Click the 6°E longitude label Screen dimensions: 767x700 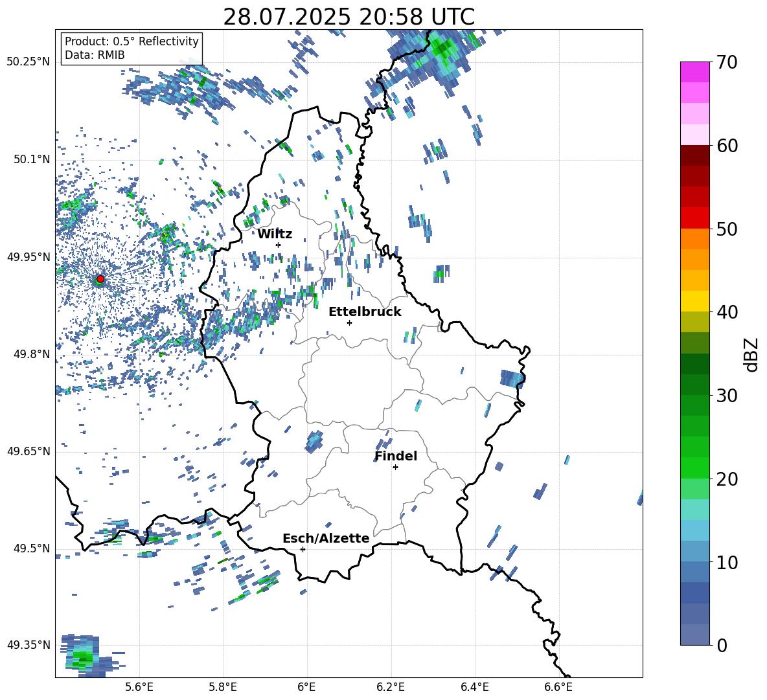coord(306,687)
